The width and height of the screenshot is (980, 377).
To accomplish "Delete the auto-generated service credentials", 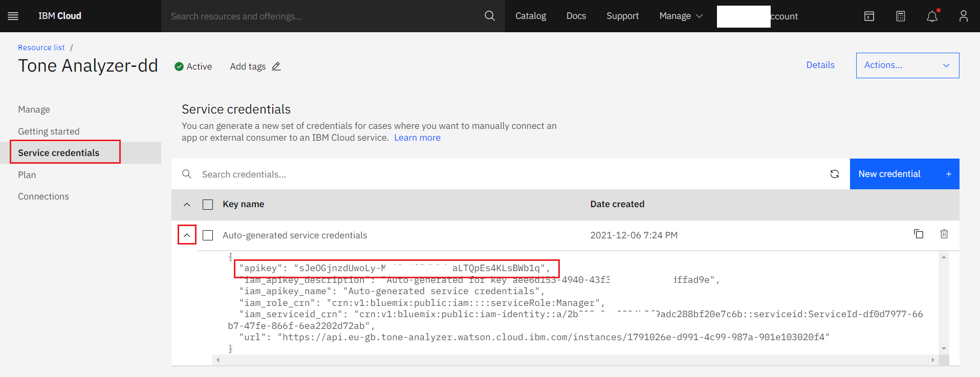I will click(944, 234).
